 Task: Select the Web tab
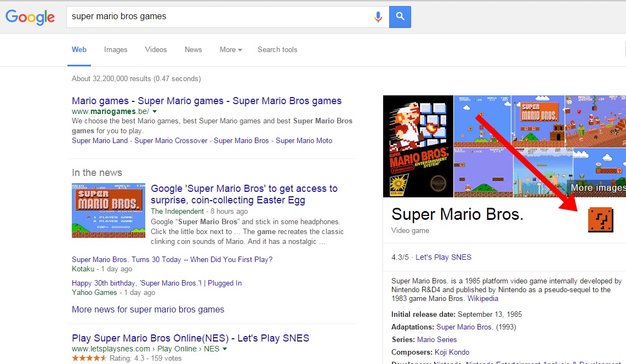(79, 49)
